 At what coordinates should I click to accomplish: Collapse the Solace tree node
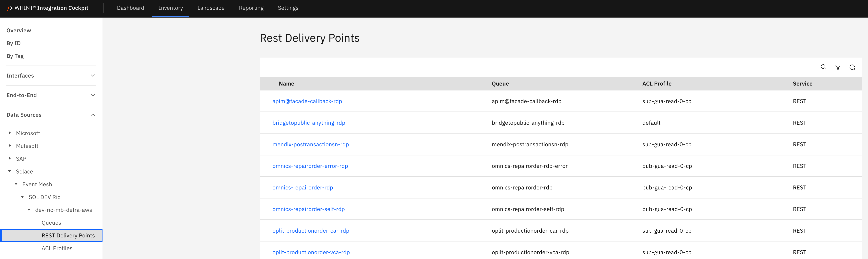(x=10, y=171)
